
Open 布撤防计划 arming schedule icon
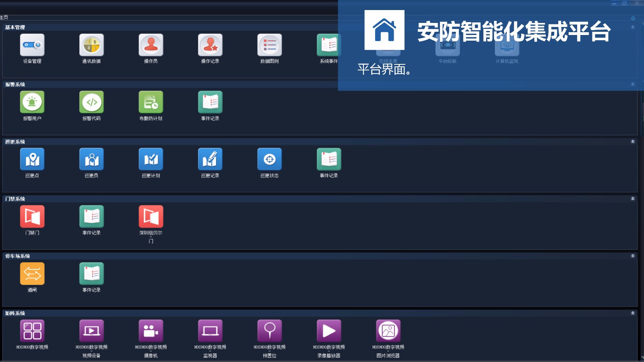coord(151,102)
